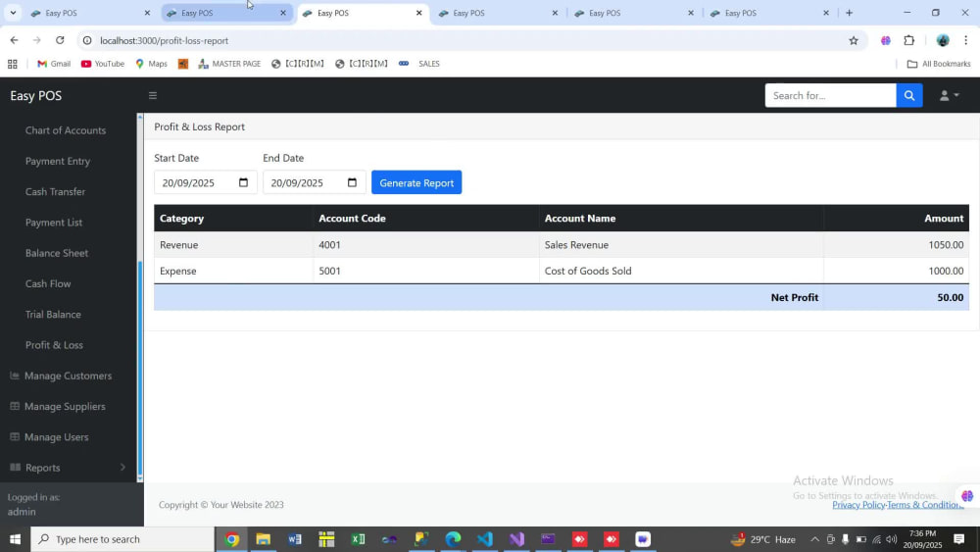Open Profit & Loss in sidebar

click(54, 345)
